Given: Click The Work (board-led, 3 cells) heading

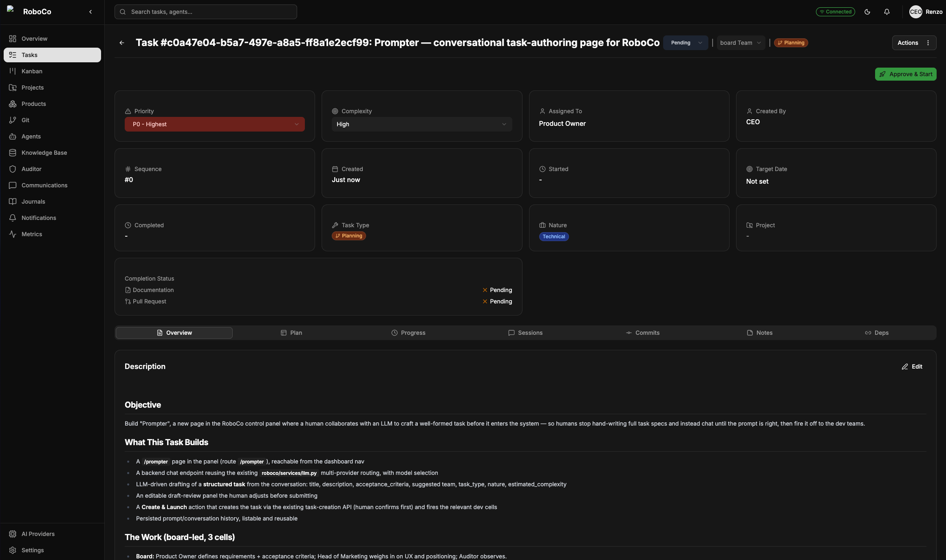Looking at the screenshot, I should (x=180, y=537).
